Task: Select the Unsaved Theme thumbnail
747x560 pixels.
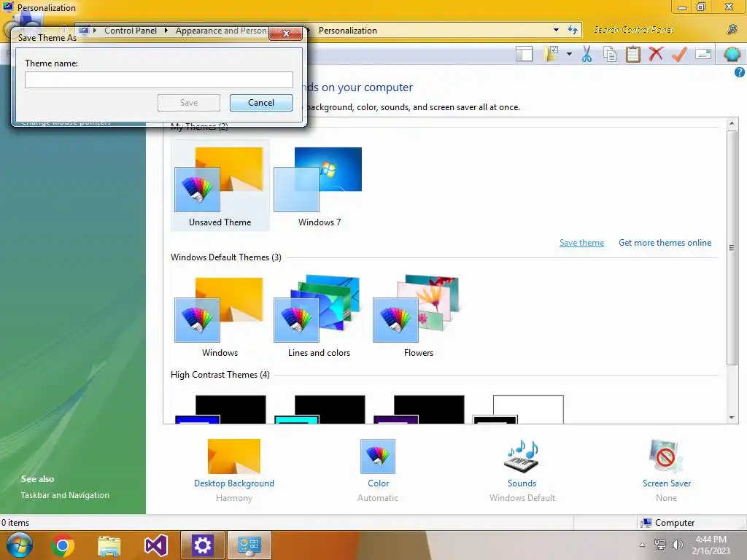Action: tap(220, 185)
